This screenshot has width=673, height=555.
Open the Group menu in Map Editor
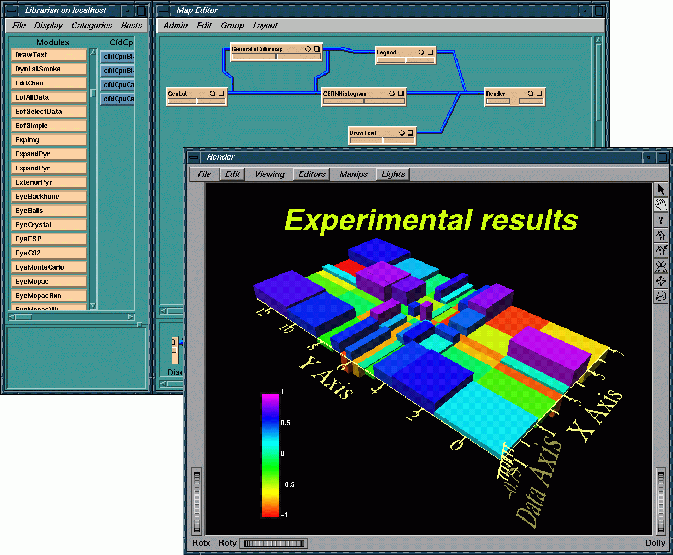tap(232, 23)
